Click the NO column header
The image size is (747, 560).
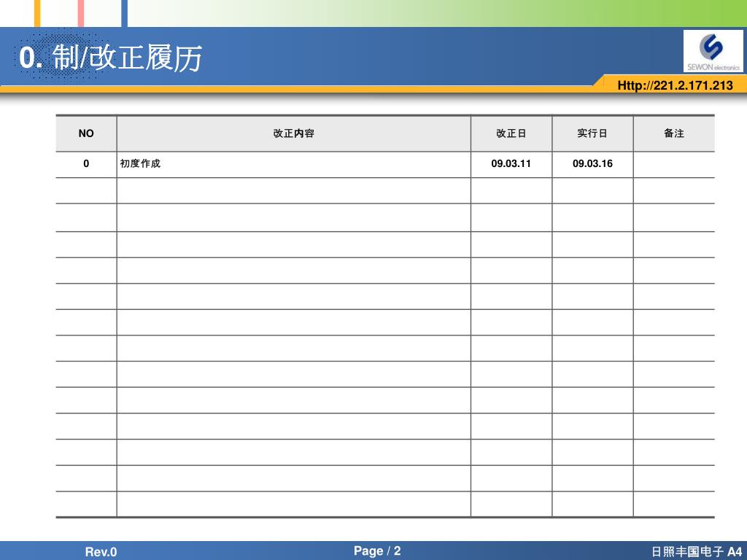pyautogui.click(x=86, y=133)
